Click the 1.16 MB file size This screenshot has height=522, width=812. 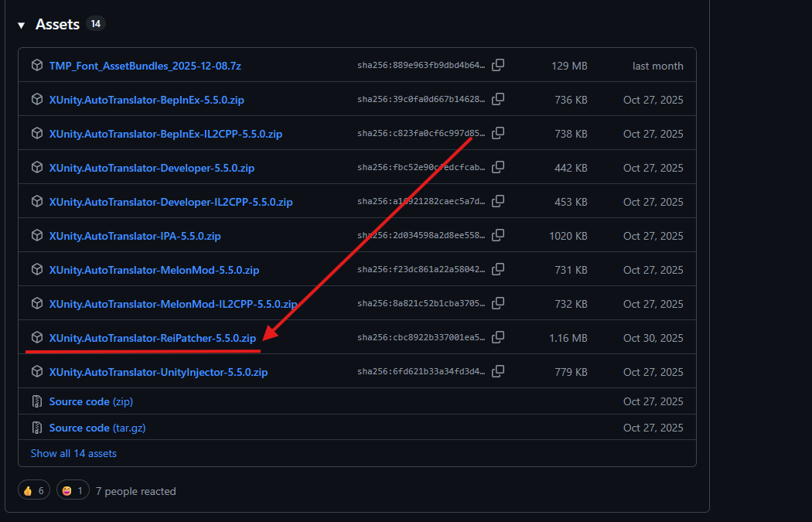point(568,338)
